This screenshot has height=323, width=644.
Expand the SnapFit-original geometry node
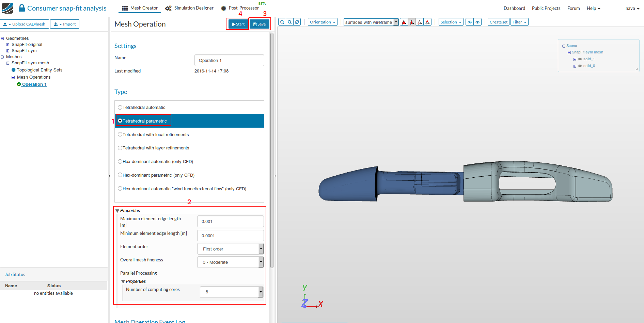8,45
